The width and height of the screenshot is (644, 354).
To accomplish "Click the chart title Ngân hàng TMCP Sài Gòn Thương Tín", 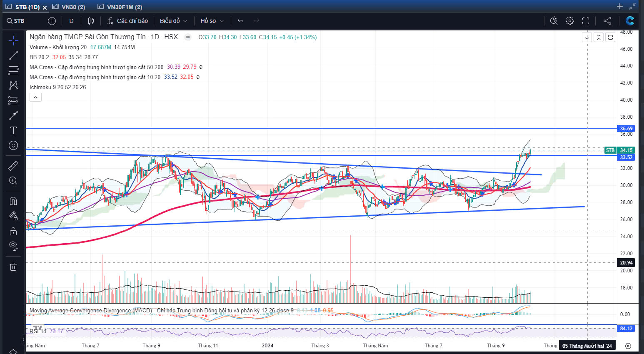I will (x=87, y=37).
